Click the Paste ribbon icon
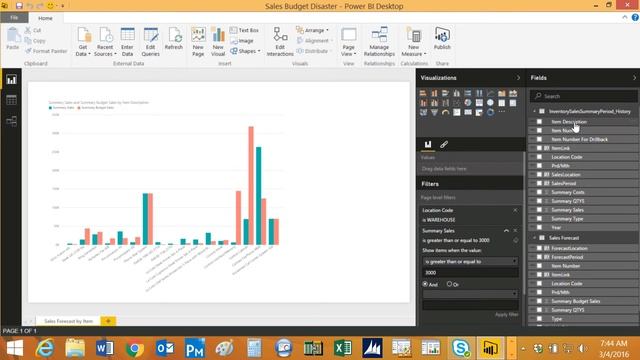The height and width of the screenshot is (360, 640). (x=13, y=39)
